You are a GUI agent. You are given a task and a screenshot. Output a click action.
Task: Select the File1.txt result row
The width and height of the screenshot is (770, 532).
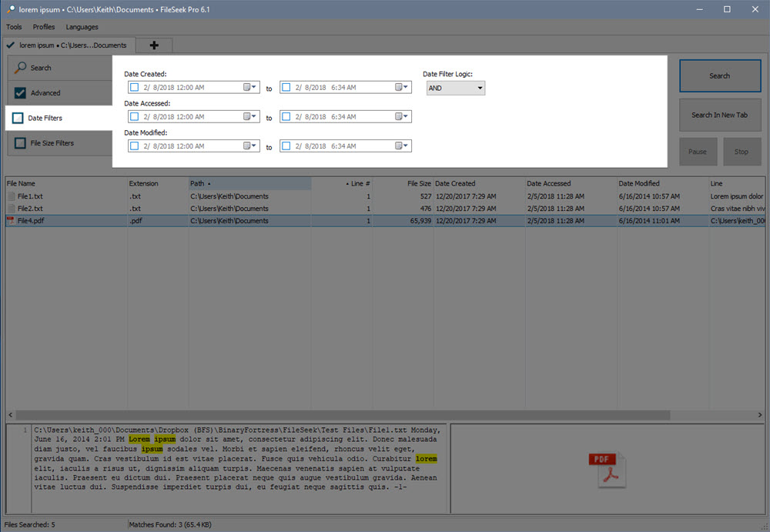point(385,196)
